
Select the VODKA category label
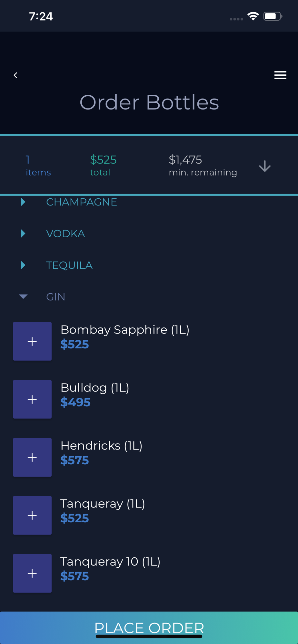pos(65,234)
